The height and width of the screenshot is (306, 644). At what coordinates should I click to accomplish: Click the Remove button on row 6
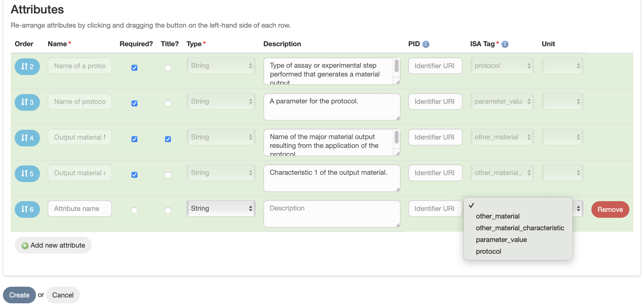coord(610,209)
